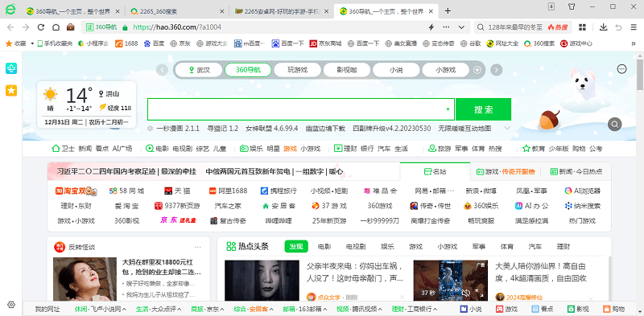The image size is (644, 316).
Task: Switch to the 2265_360搜索 tab
Action: point(176,11)
